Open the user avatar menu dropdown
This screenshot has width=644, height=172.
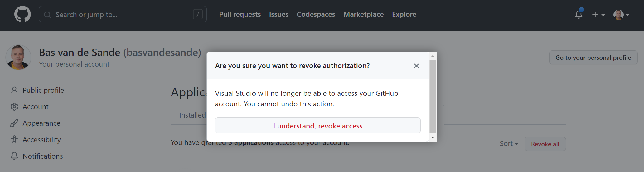point(621,15)
